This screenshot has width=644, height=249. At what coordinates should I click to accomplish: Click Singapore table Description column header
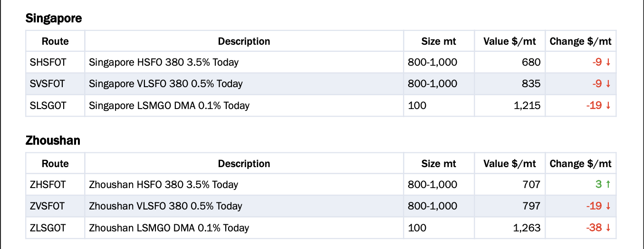tap(244, 41)
